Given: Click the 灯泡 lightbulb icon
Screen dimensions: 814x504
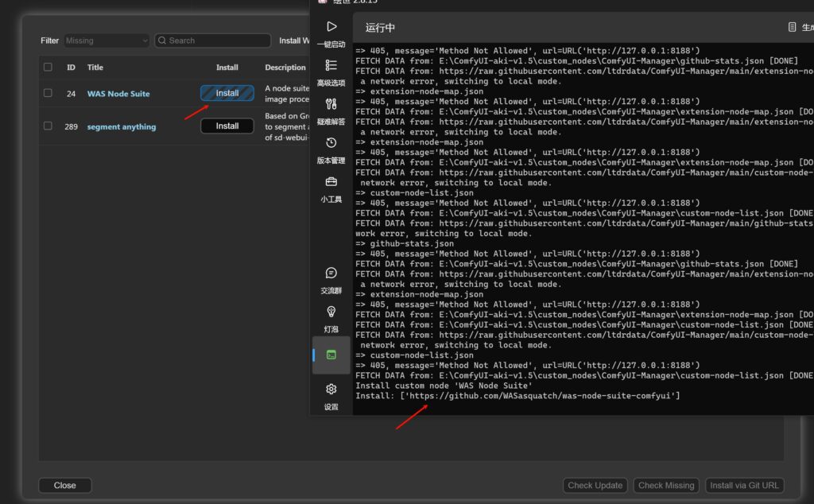Looking at the screenshot, I should [331, 312].
